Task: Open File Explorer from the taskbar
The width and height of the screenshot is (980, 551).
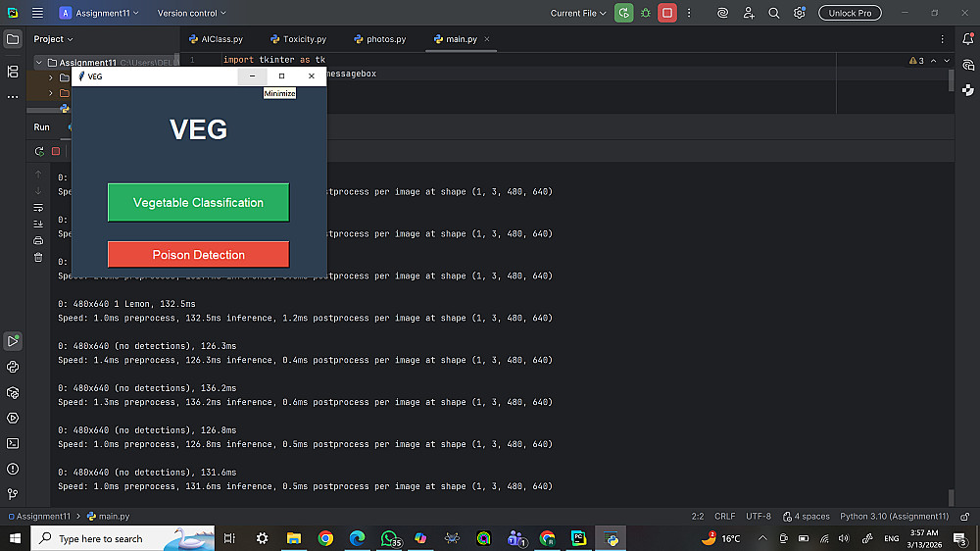Action: coord(294,538)
